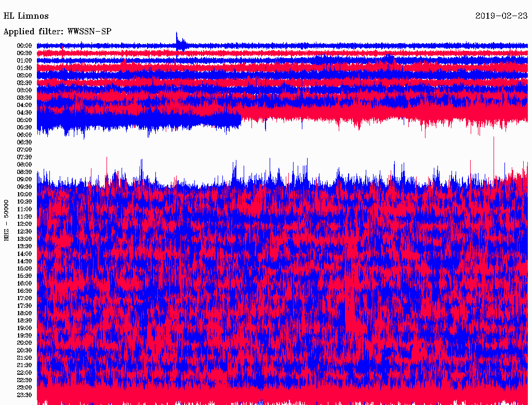Select the 08:00 time label
The image size is (532, 405).
coord(24,165)
